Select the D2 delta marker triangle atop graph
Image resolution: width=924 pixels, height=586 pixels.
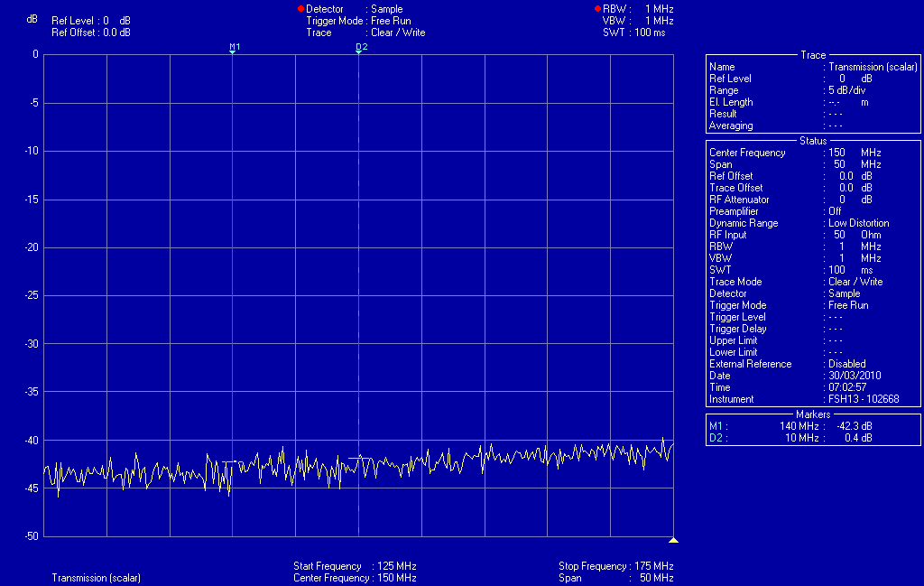pyautogui.click(x=359, y=52)
